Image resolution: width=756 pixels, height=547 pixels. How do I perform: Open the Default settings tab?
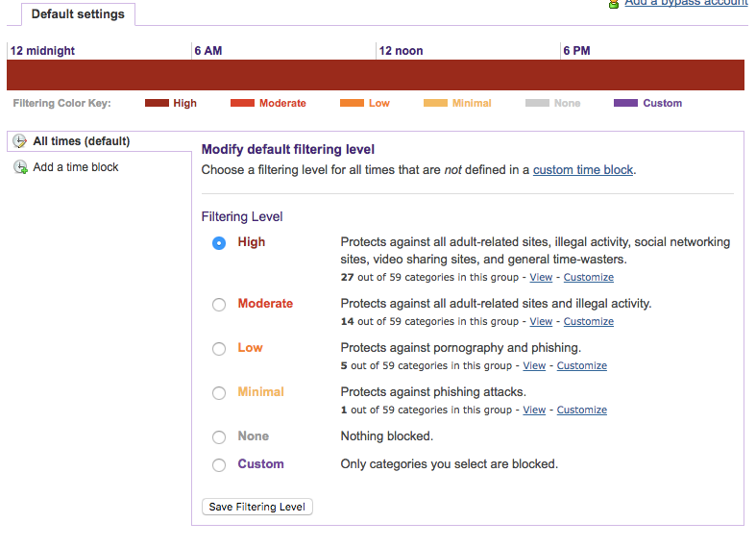[x=78, y=14]
